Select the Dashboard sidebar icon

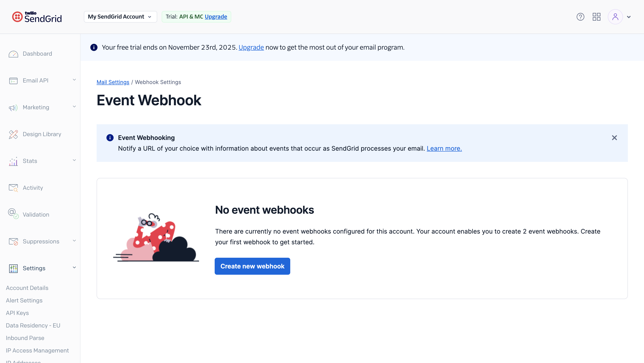click(x=13, y=54)
